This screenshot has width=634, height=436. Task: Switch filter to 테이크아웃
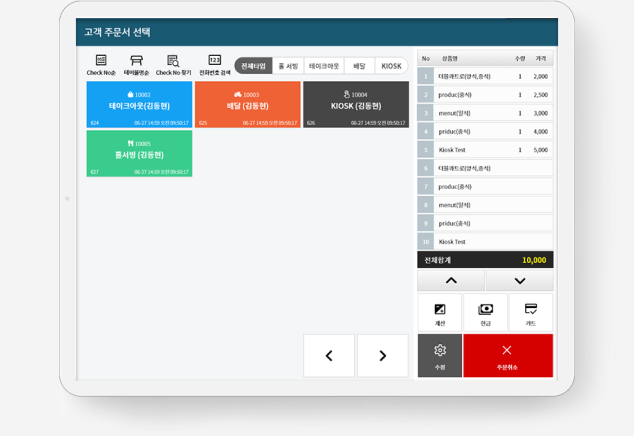[x=324, y=66]
